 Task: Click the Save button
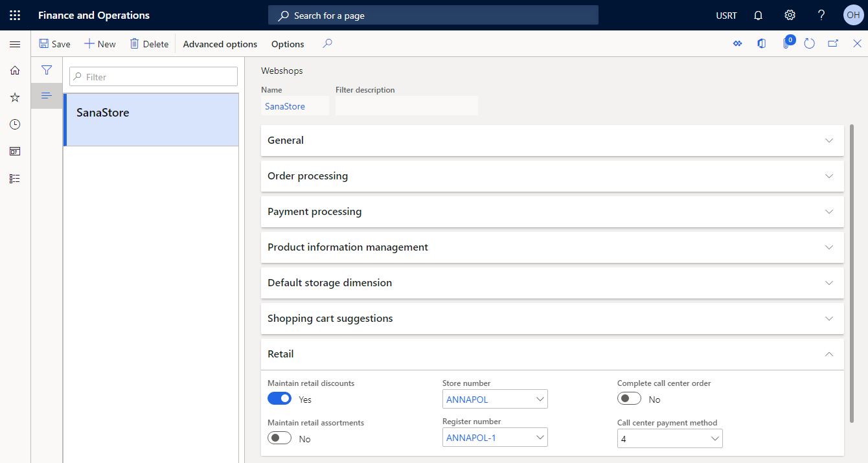54,44
